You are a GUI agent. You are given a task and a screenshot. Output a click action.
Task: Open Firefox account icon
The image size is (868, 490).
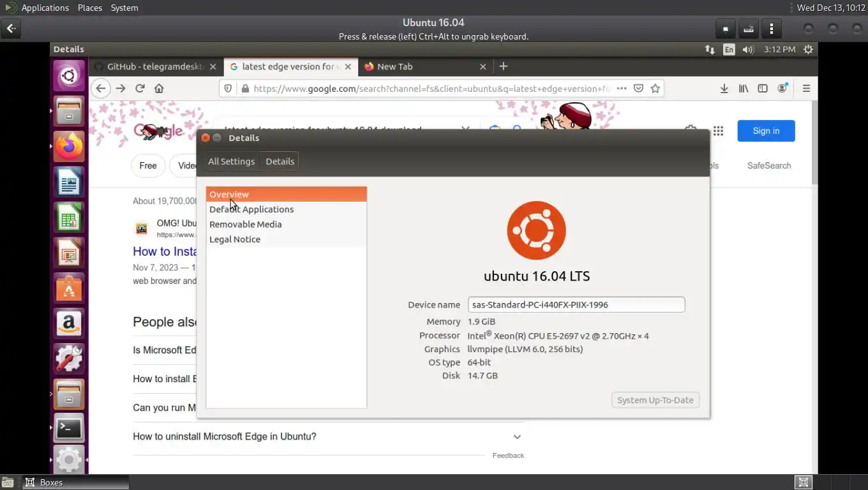pos(782,89)
